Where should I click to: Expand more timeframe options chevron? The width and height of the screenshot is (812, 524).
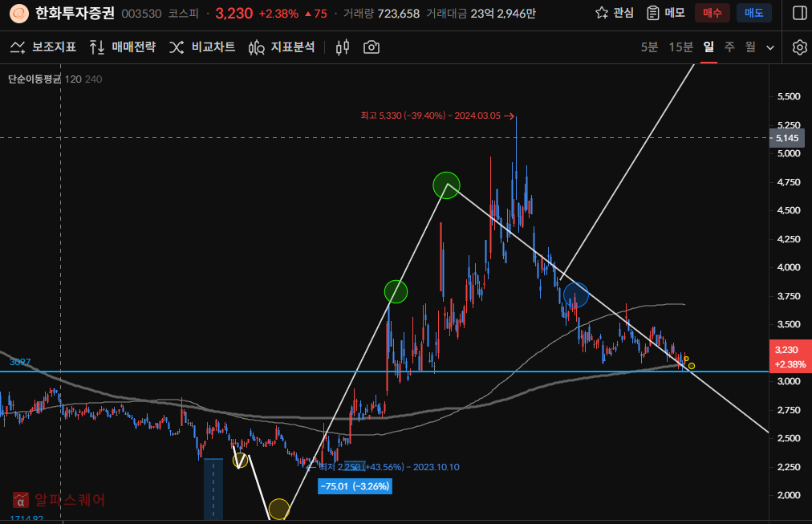point(770,47)
